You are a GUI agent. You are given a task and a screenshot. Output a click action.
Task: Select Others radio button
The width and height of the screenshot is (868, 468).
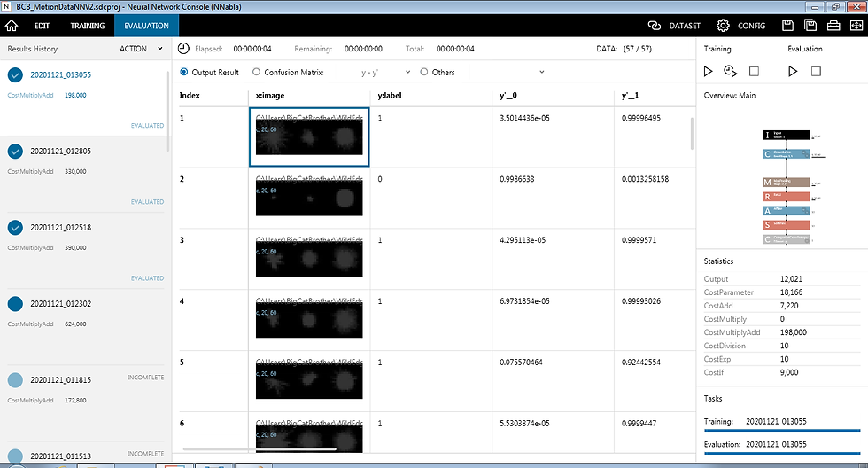424,72
